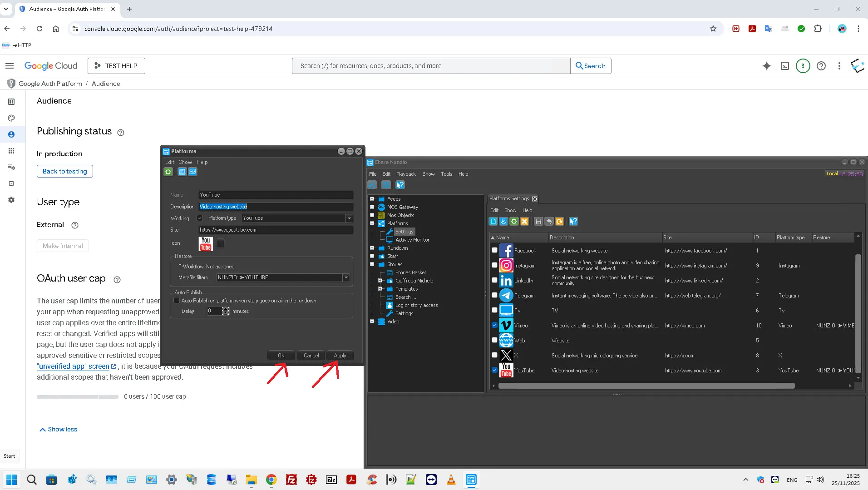
Task: Expand the Feeds tree node
Action: click(x=372, y=198)
